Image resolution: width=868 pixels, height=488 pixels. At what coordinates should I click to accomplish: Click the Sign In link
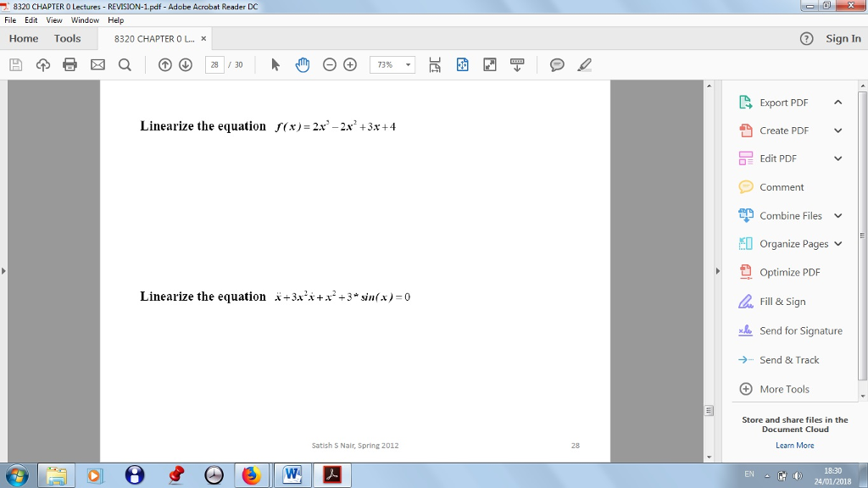pyautogui.click(x=843, y=39)
